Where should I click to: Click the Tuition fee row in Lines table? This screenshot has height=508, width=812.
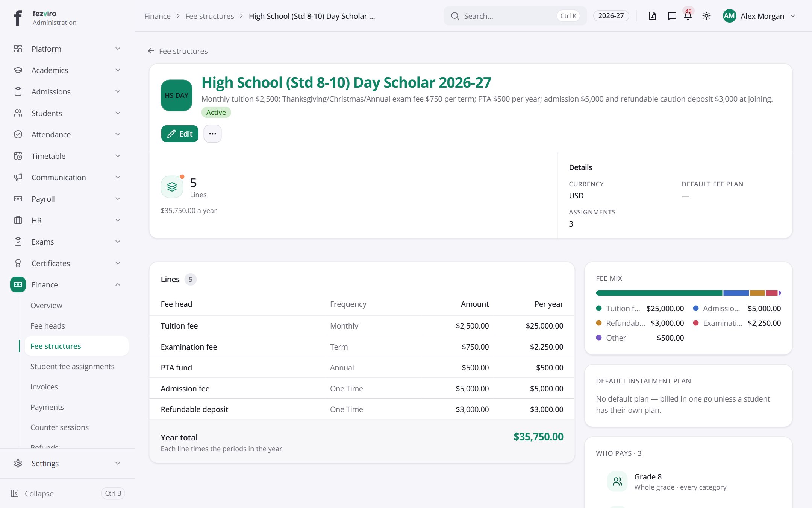click(362, 325)
